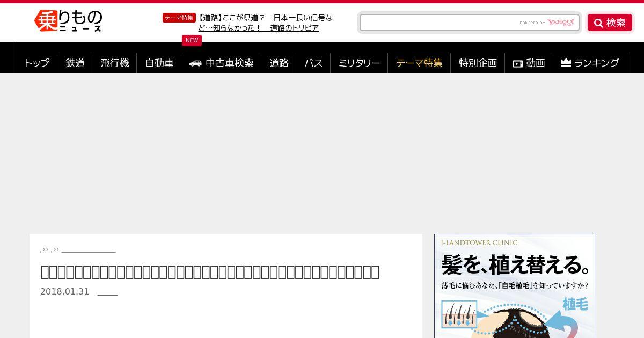The width and height of the screenshot is (644, 338).
Task: Click the crown icon beside ランキング
Action: (566, 63)
